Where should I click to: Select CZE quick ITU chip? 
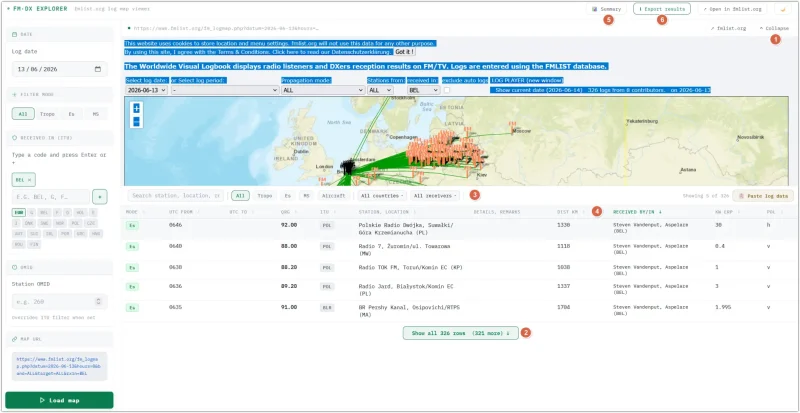click(91, 223)
